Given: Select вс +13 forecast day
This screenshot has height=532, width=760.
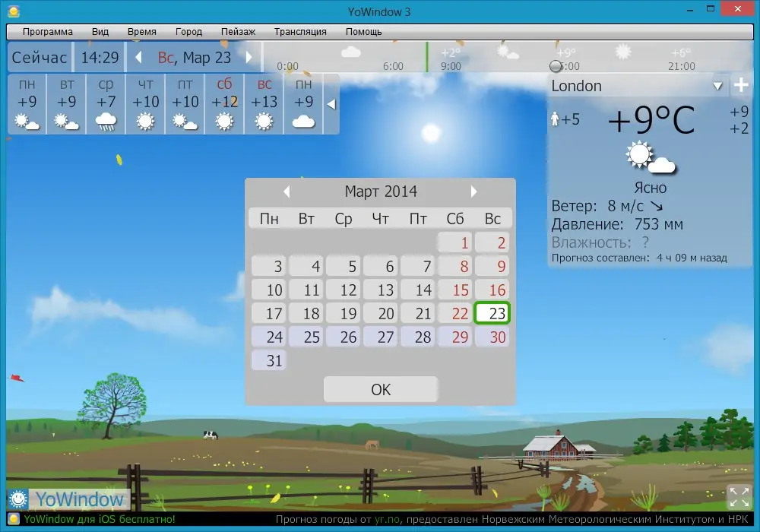Looking at the screenshot, I should (x=264, y=103).
